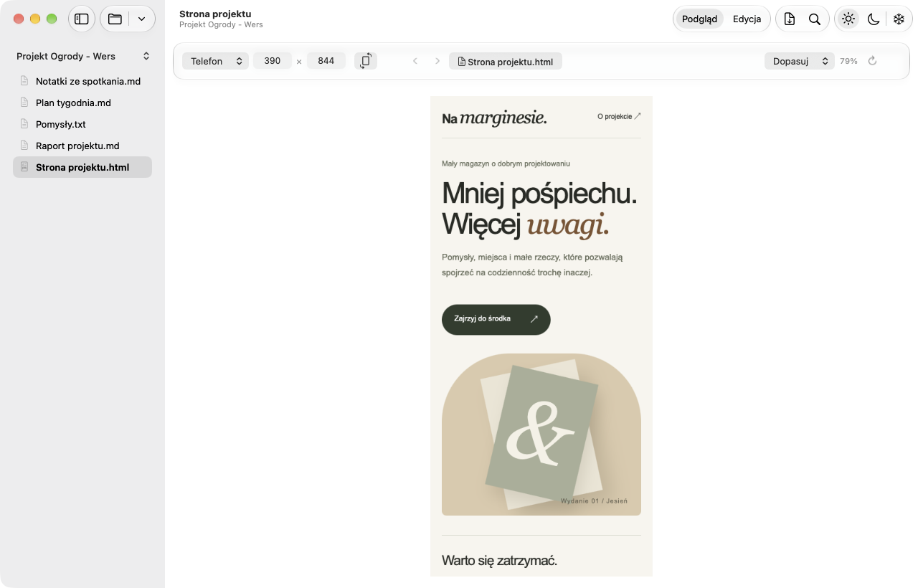Screen dimensions: 918x588
Task: Click the width field showing 390
Action: [273, 61]
